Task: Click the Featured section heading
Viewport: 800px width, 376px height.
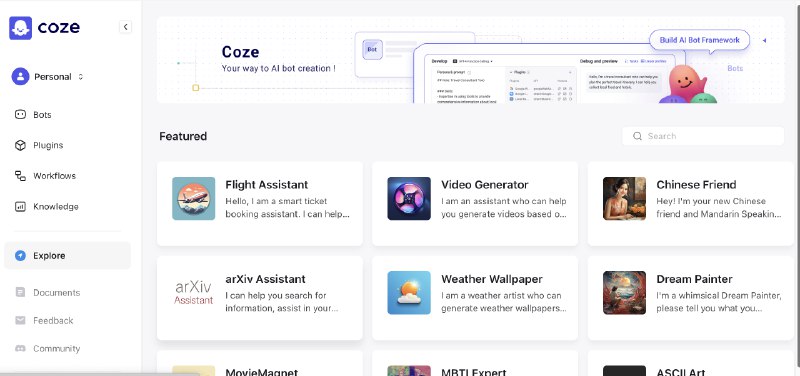Action: (183, 136)
